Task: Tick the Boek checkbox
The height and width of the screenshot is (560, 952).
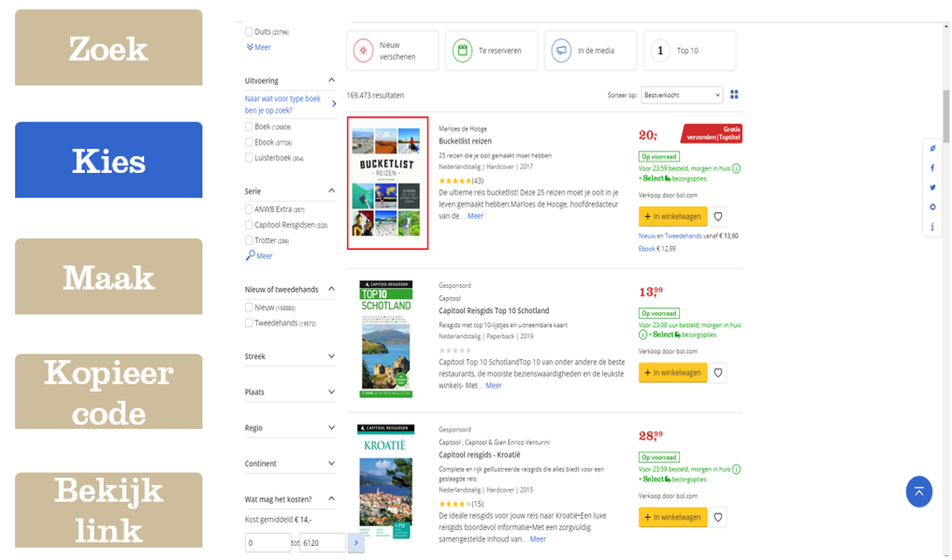Action: (x=249, y=127)
